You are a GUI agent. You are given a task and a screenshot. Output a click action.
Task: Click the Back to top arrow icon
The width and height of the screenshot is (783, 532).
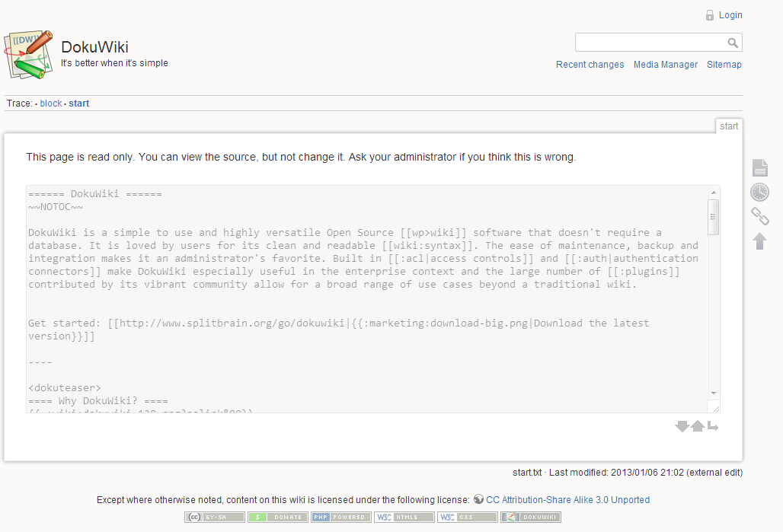coord(760,241)
